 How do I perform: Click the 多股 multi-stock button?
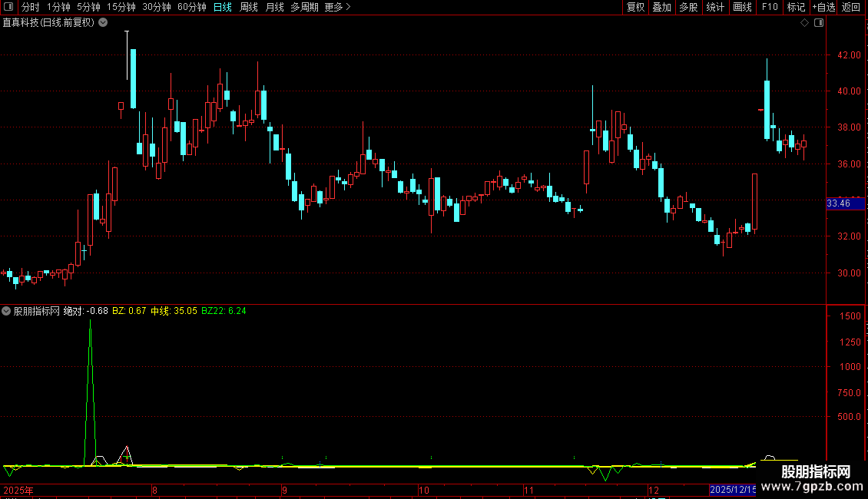688,7
